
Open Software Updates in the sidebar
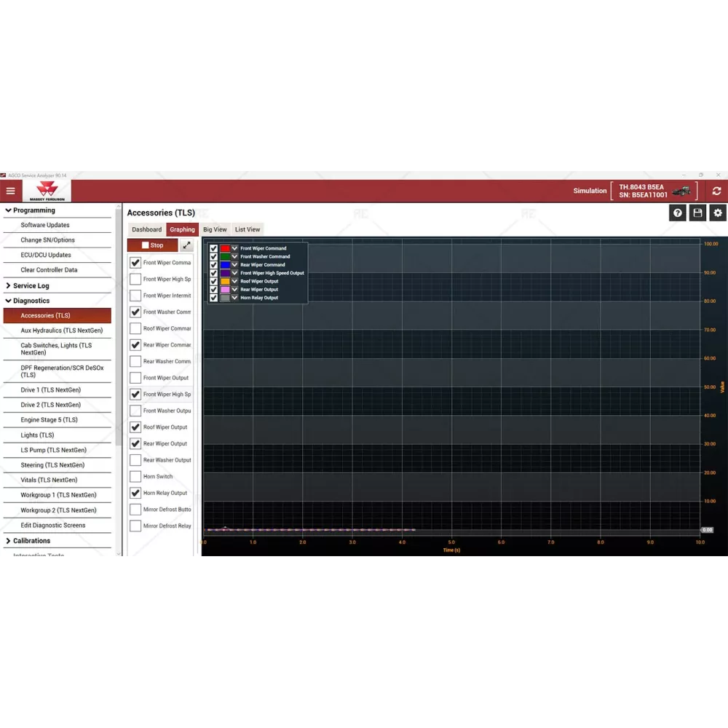click(x=45, y=225)
